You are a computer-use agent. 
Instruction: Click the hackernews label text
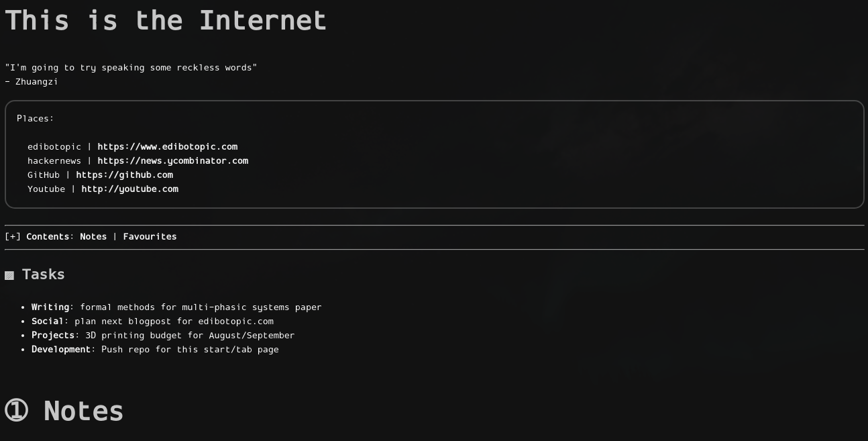[x=54, y=160]
